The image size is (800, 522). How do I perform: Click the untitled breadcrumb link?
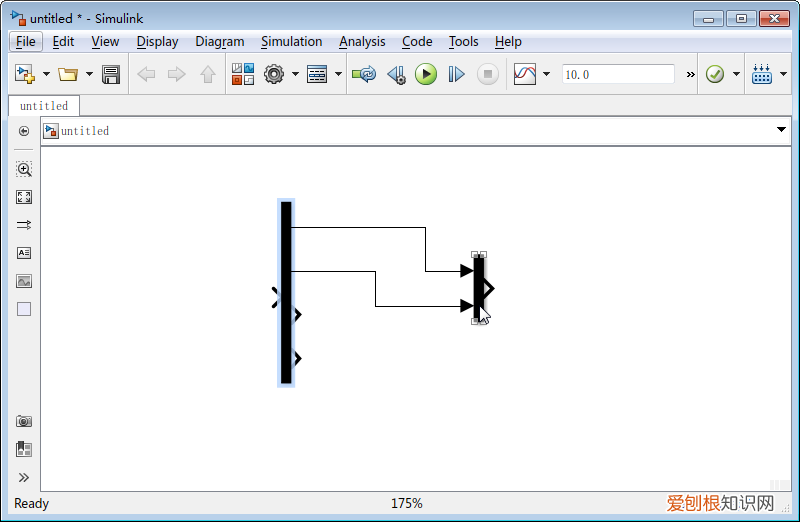pyautogui.click(x=85, y=131)
